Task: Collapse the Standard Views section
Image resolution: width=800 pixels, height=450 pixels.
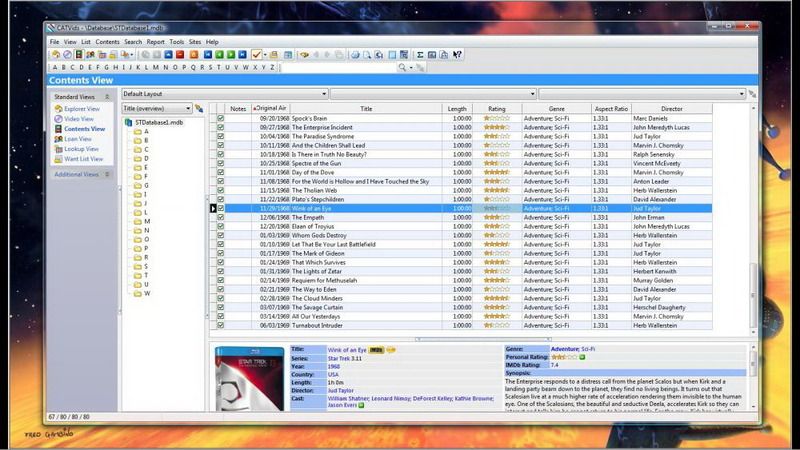Action: (x=107, y=96)
